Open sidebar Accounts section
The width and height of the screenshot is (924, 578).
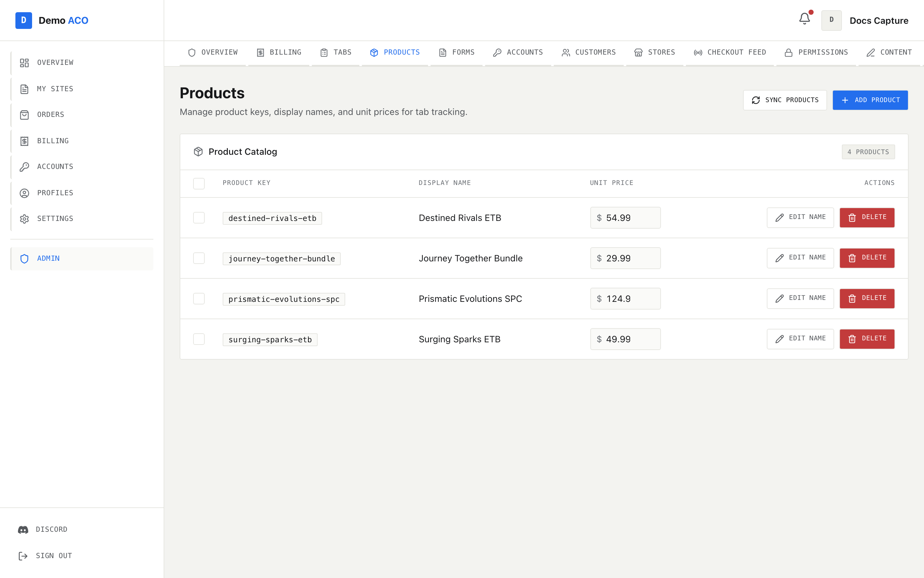(82, 167)
